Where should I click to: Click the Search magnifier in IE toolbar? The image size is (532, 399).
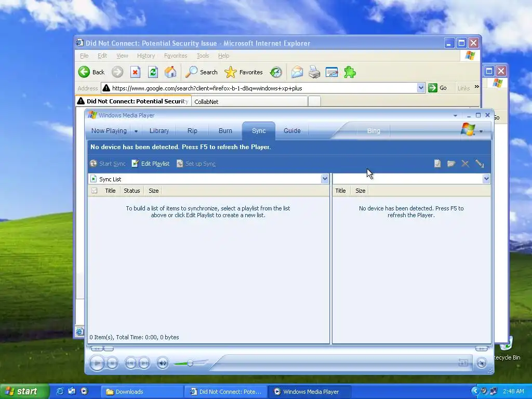point(191,72)
